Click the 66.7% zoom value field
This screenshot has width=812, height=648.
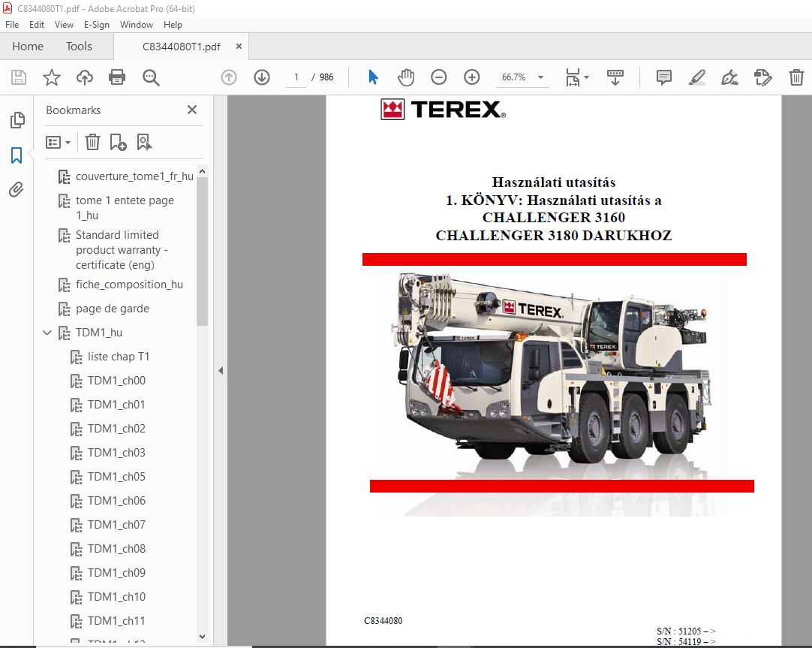(514, 77)
